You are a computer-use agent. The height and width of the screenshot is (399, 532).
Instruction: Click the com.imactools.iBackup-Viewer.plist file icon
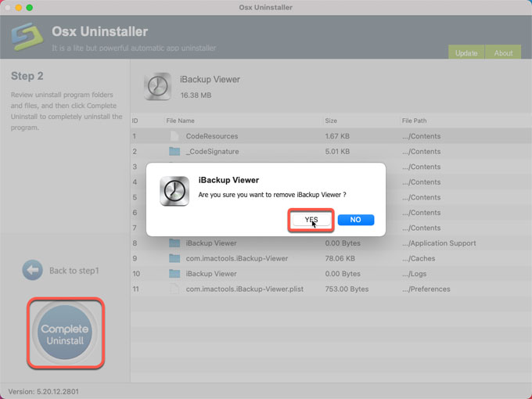coord(174,289)
